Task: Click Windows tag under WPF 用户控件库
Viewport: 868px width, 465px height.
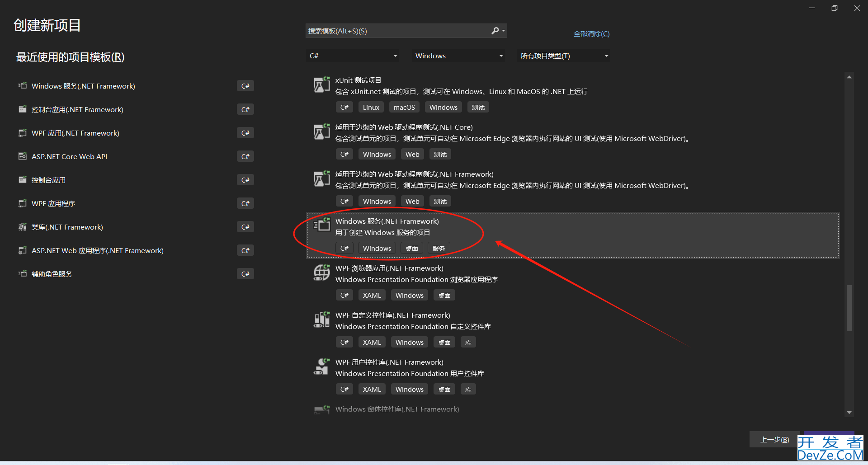Action: click(410, 389)
